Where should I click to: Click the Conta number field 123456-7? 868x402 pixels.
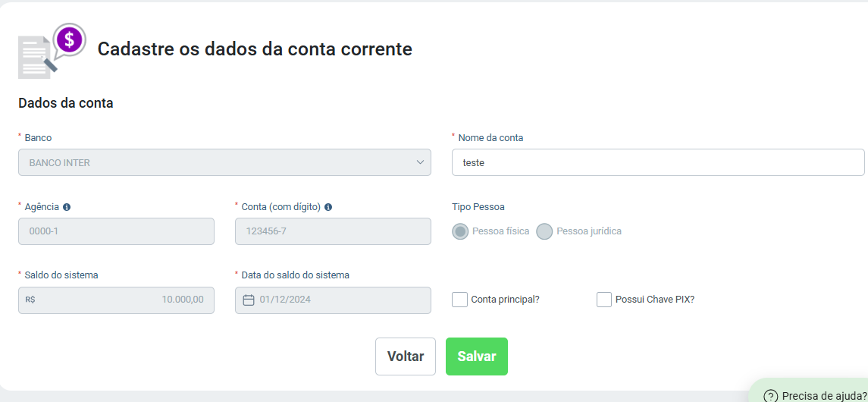coord(333,231)
